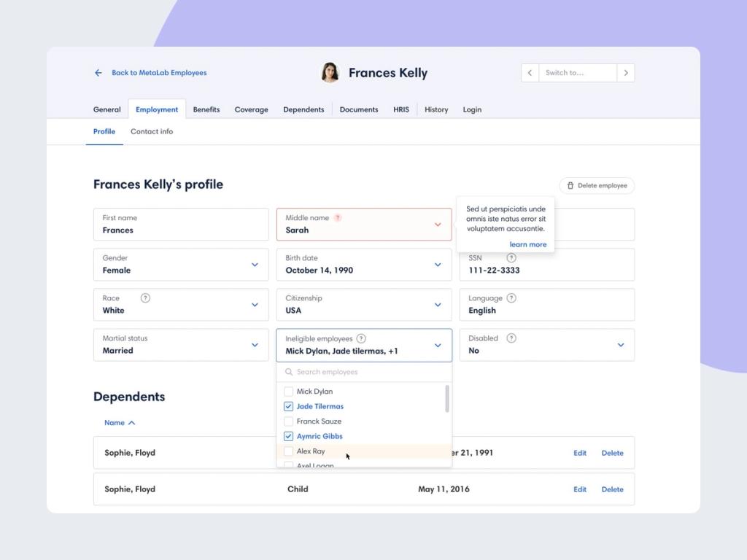Open the History tab
Screen dimensions: 747x560
436,109
